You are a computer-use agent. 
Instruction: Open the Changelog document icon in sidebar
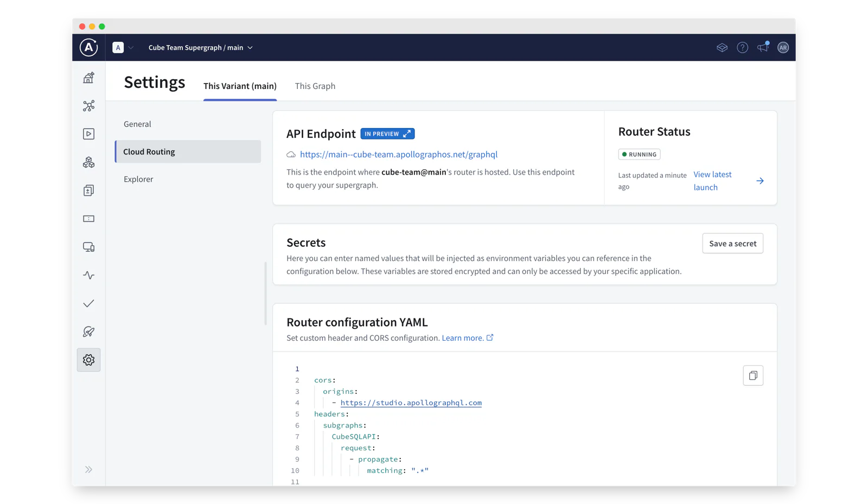[x=88, y=190]
